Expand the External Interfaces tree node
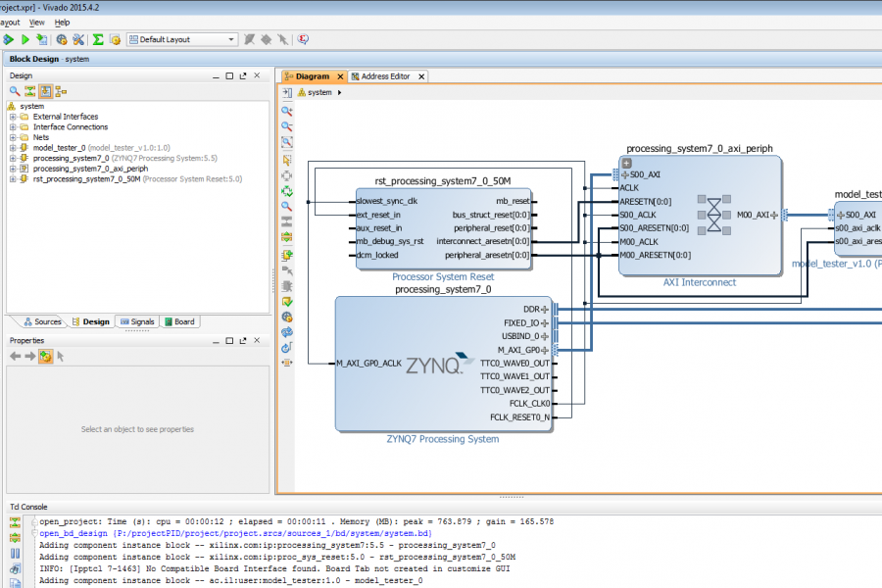 click(x=13, y=117)
